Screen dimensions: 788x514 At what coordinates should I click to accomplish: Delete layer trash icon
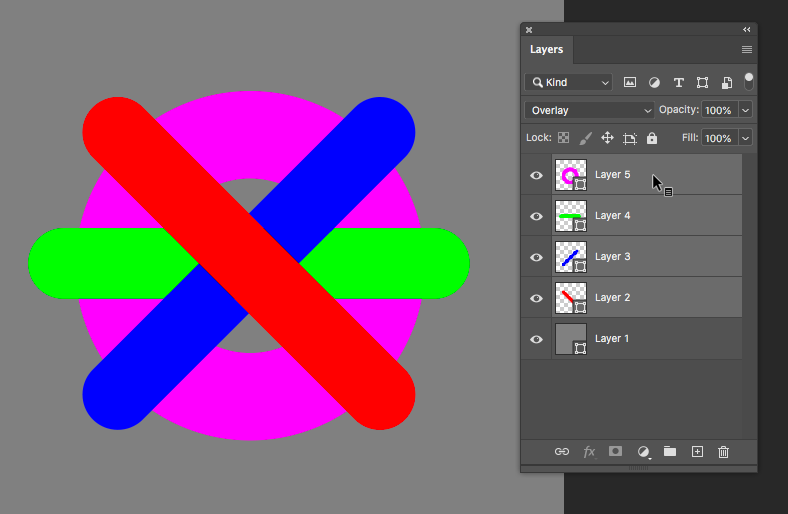[723, 452]
